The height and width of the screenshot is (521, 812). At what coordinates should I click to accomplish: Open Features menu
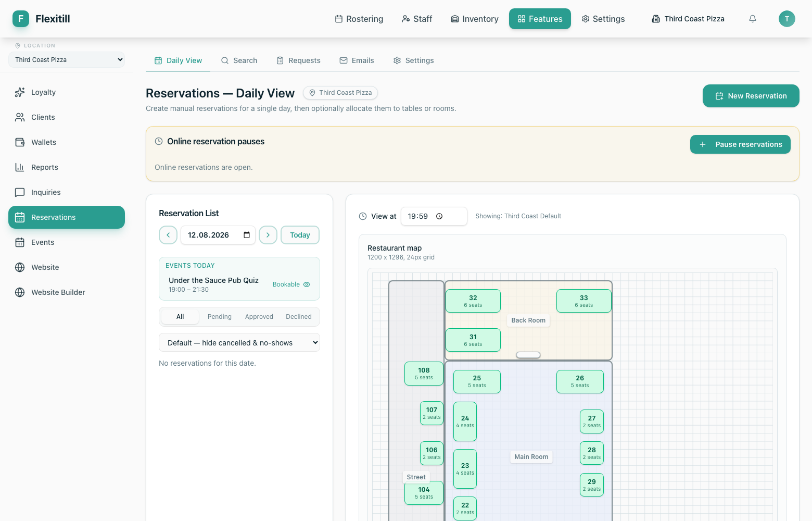point(540,19)
